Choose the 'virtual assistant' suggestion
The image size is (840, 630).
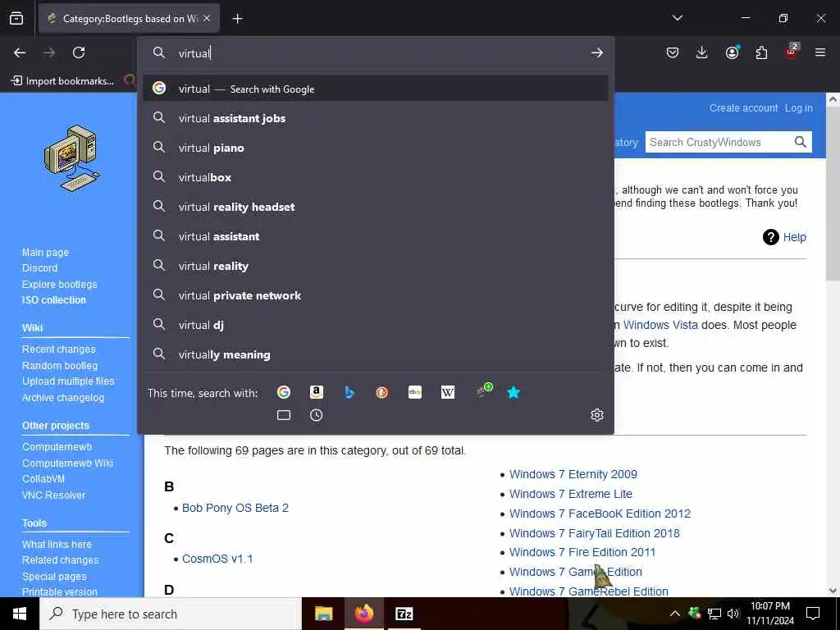376,235
